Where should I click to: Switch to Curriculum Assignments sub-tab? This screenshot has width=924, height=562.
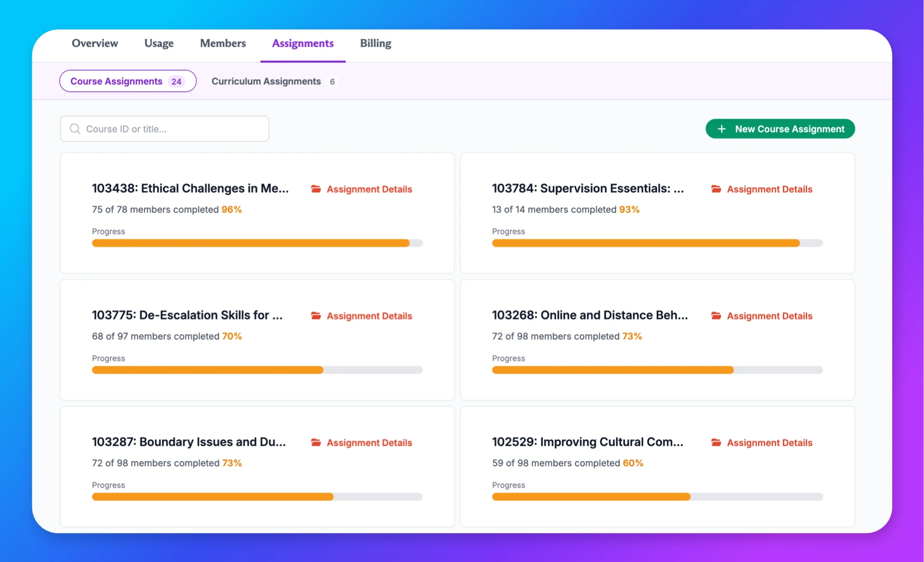pos(274,81)
